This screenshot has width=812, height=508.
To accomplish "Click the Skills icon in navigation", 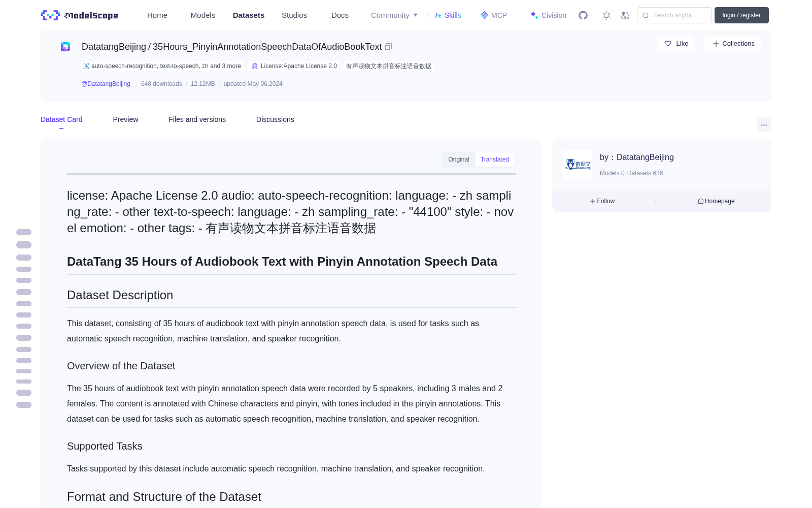I will tap(438, 15).
